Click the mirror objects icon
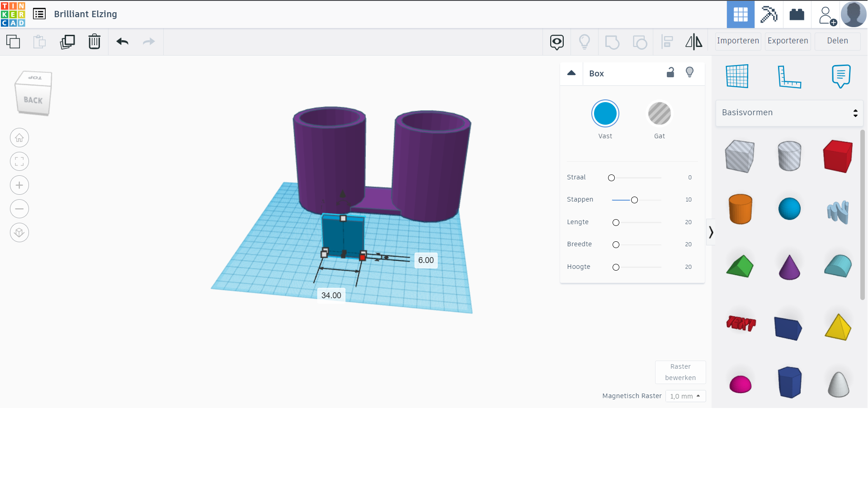 (x=693, y=42)
